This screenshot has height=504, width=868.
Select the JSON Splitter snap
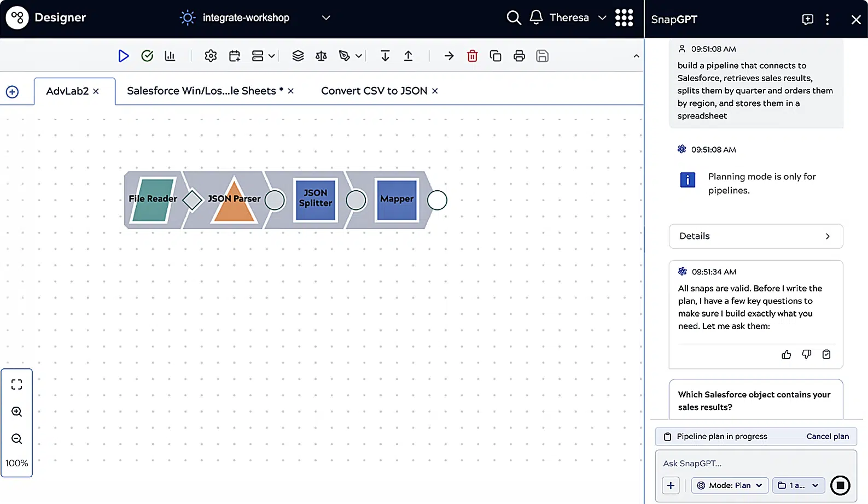pos(315,200)
